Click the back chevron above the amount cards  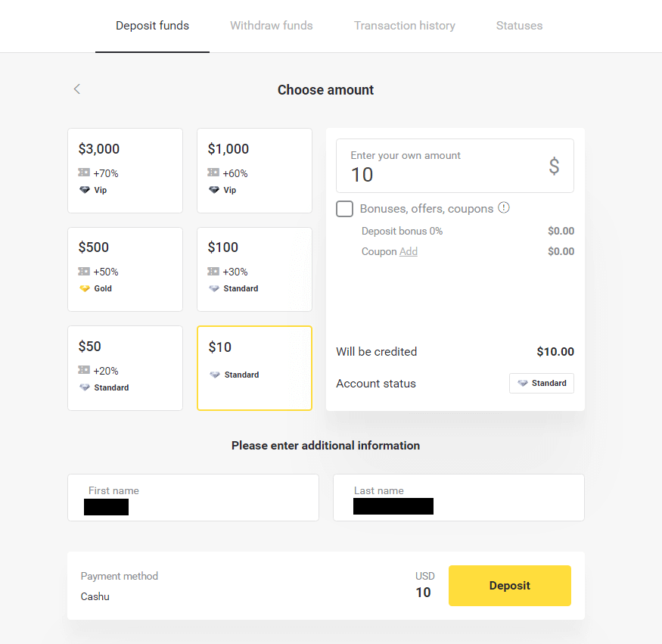(x=76, y=89)
